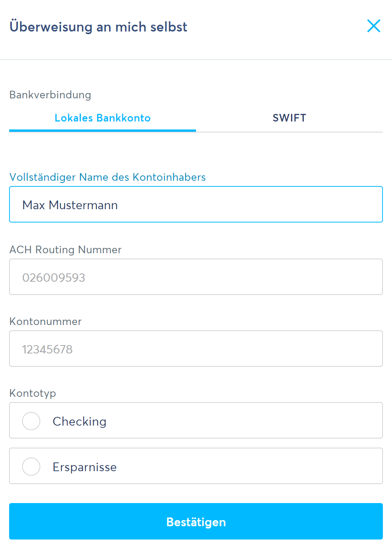Click the Max Mustermann text in name field
This screenshot has width=392, height=549.
coord(70,205)
